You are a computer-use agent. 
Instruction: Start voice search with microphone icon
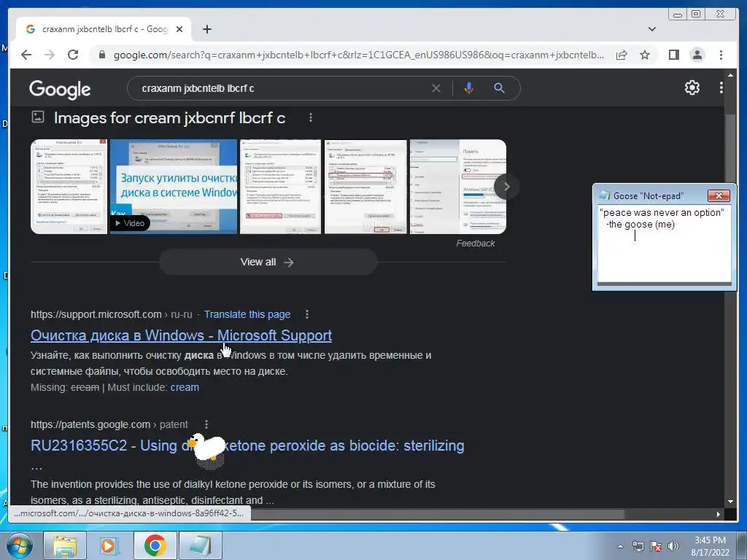pyautogui.click(x=469, y=88)
